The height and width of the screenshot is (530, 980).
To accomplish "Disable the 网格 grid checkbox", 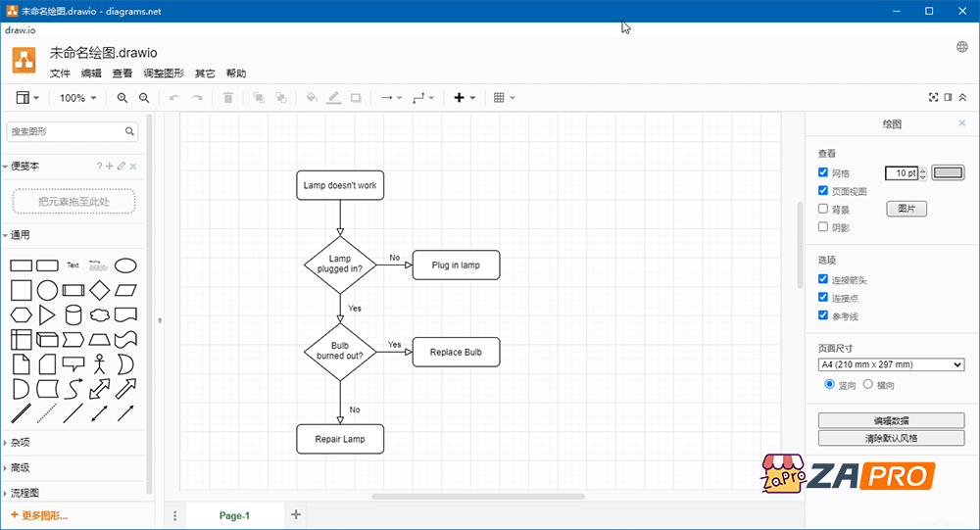I will click(x=823, y=172).
